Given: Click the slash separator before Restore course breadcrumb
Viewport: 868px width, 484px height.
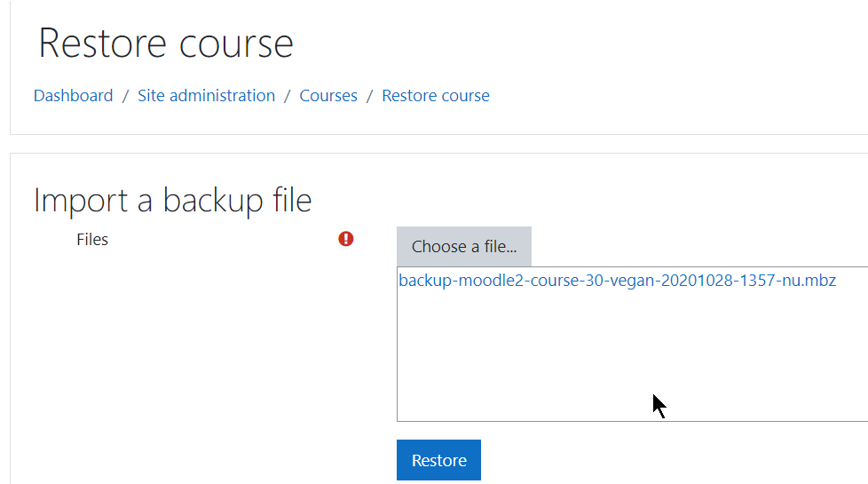Looking at the screenshot, I should pyautogui.click(x=370, y=96).
